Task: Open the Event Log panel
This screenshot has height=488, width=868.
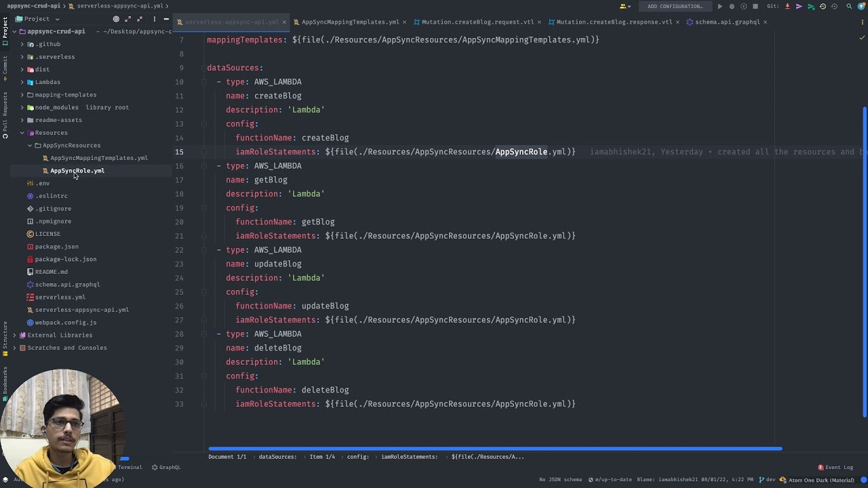Action: point(835,467)
